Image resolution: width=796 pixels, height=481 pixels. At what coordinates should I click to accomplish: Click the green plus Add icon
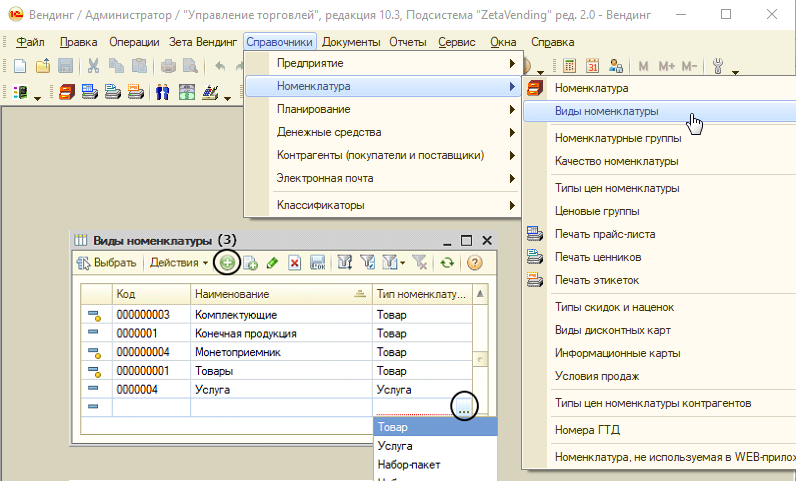tap(227, 263)
